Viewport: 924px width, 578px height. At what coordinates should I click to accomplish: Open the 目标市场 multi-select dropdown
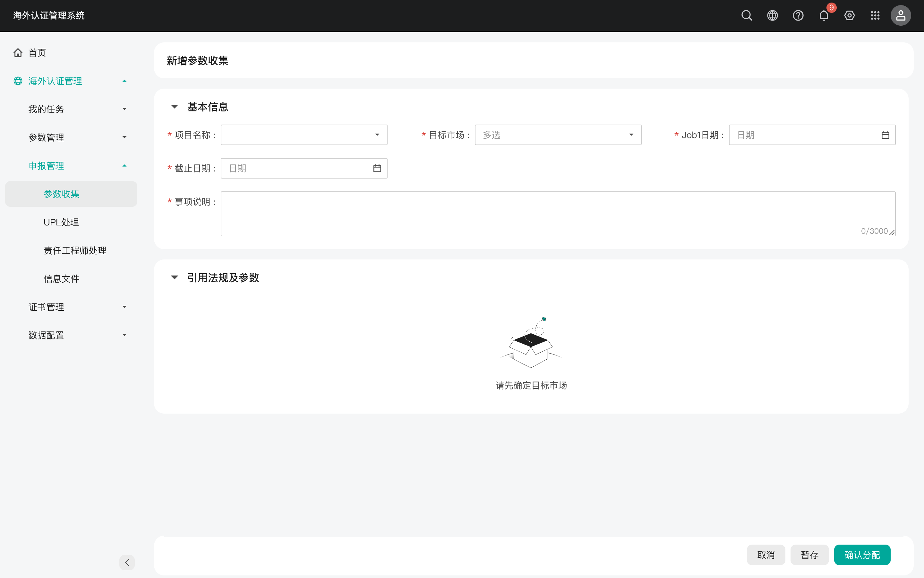click(x=558, y=135)
